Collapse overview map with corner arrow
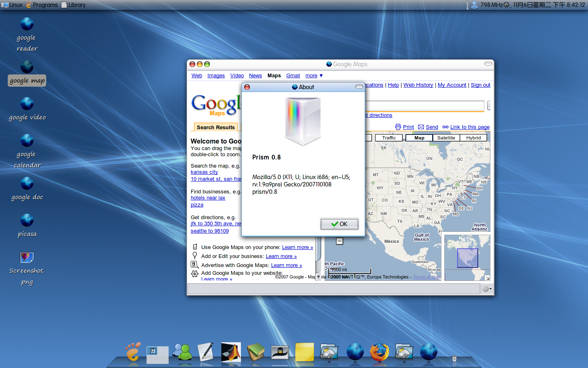Image resolution: width=588 pixels, height=368 pixels. coord(487,278)
